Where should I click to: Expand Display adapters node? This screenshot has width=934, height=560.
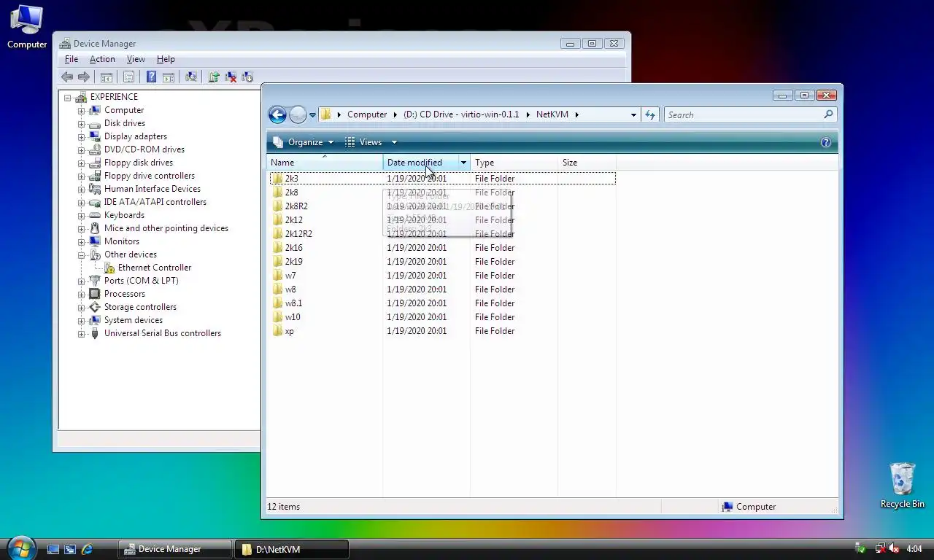pos(82,136)
